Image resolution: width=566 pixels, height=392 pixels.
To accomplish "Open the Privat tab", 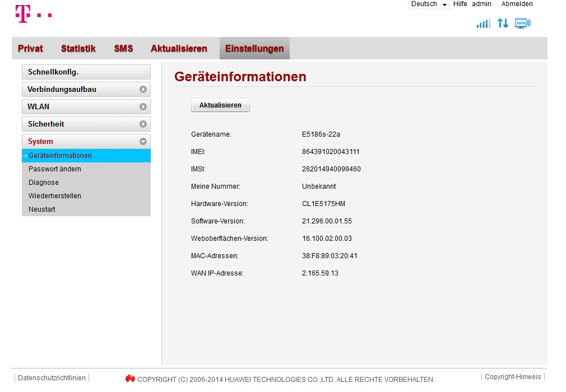I will (30, 48).
